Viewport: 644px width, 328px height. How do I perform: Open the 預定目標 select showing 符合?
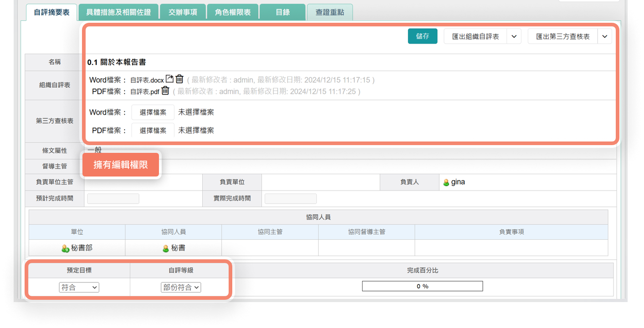coord(79,287)
